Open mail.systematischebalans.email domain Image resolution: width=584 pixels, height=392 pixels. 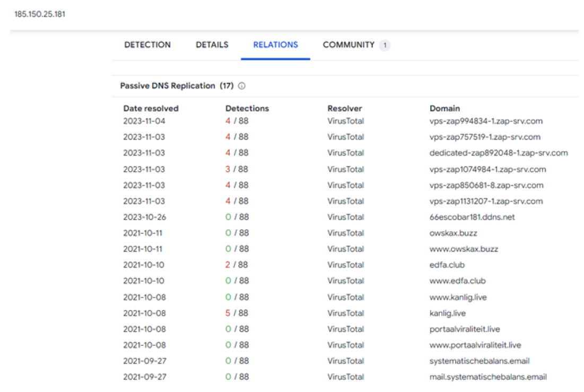click(488, 377)
